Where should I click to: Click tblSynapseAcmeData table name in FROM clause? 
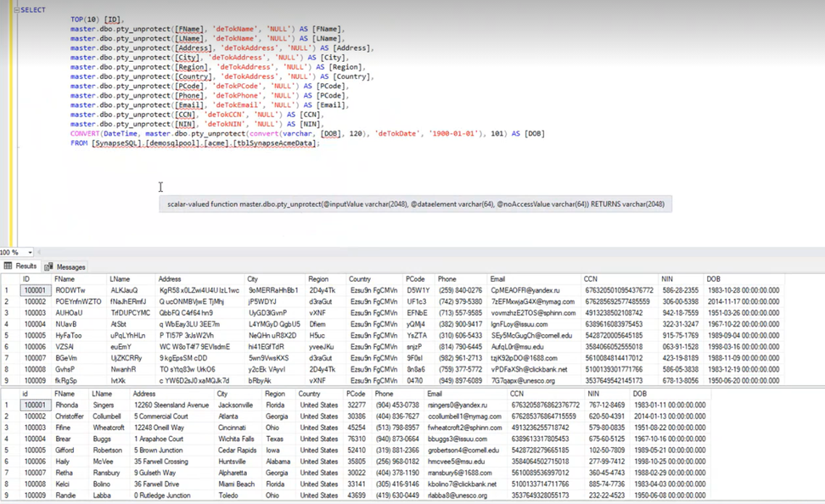point(275,143)
